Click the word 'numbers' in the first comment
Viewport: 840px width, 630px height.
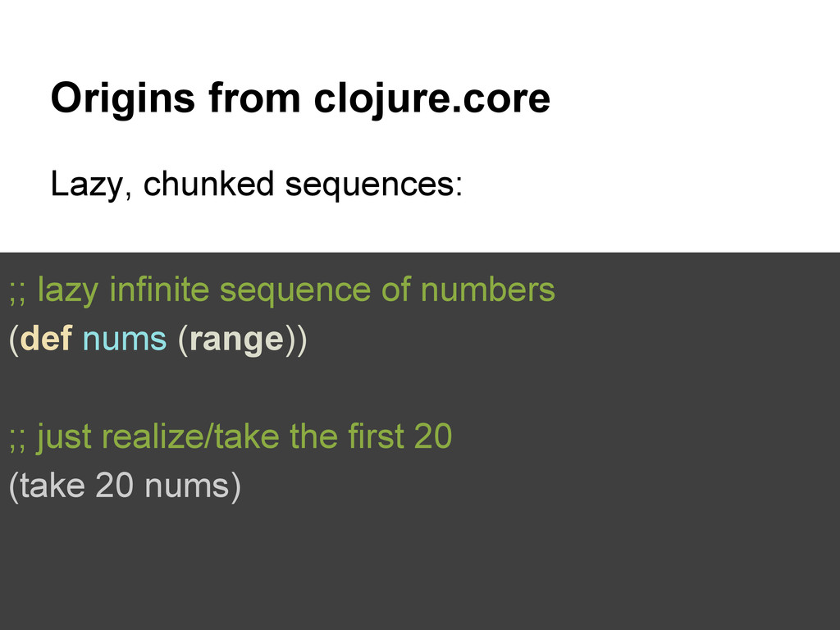tap(487, 290)
